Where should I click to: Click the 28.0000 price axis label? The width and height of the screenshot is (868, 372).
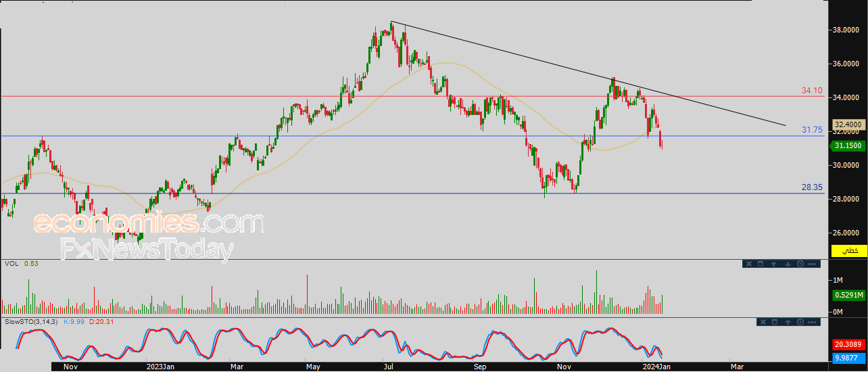coord(846,199)
